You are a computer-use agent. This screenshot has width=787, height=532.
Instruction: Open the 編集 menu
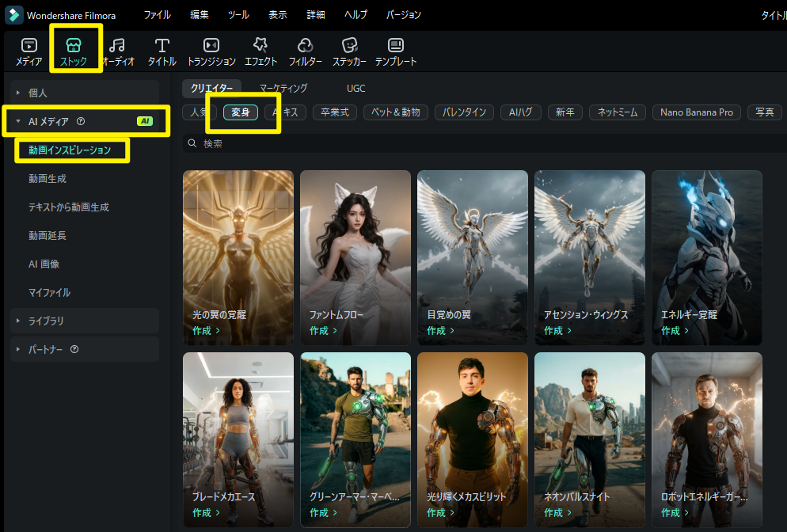200,15
